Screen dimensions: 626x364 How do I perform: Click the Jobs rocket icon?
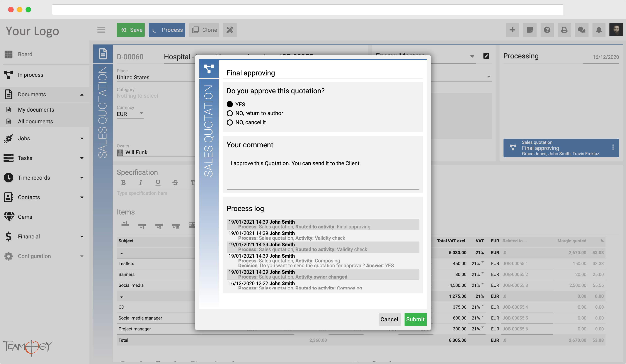tap(9, 138)
